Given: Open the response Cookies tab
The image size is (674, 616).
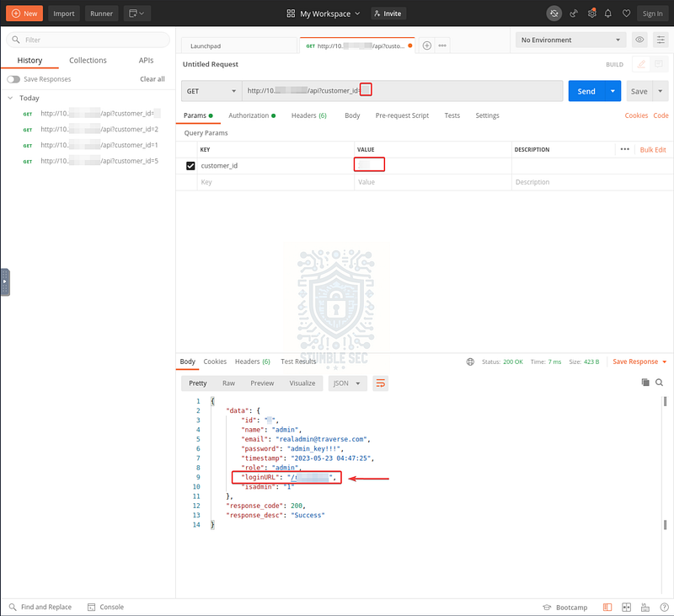Looking at the screenshot, I should click(215, 362).
